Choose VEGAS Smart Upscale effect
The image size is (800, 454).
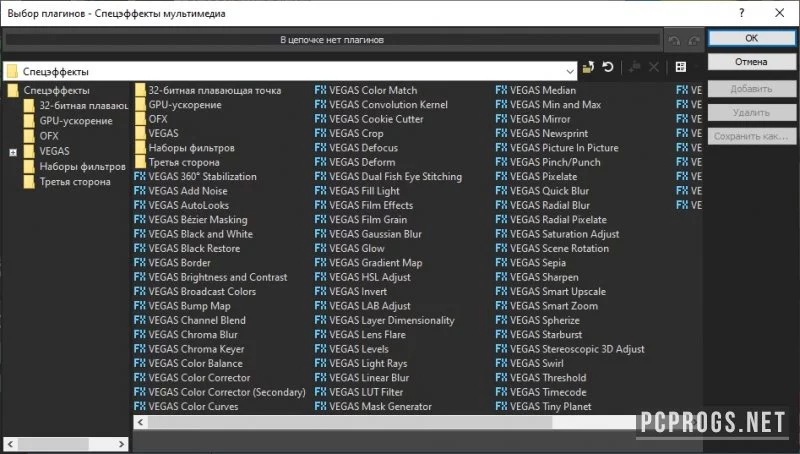[551, 291]
